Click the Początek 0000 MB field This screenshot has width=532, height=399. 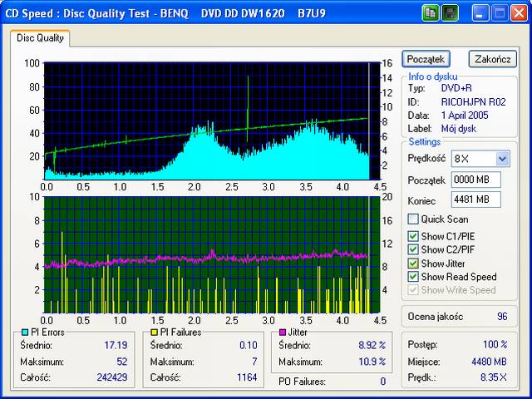coord(475,180)
